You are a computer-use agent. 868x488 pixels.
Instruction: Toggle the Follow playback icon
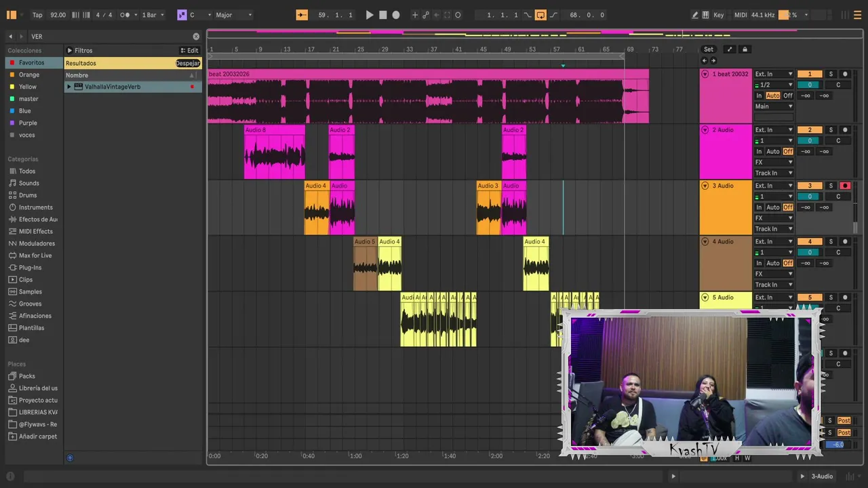[x=302, y=15]
